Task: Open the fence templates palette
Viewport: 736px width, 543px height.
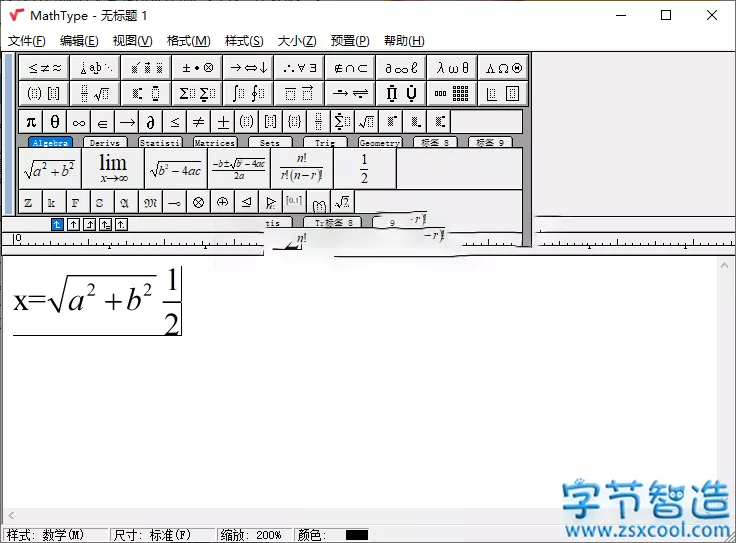Action: pos(45,93)
